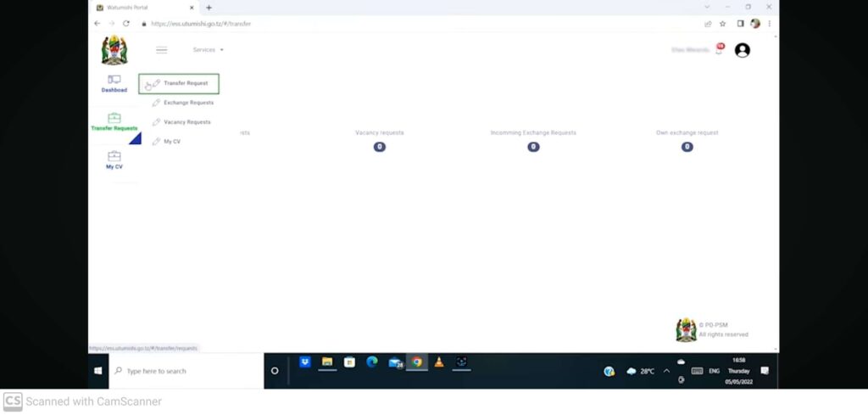Expand the Services dropdown
868x415 pixels.
tap(208, 50)
